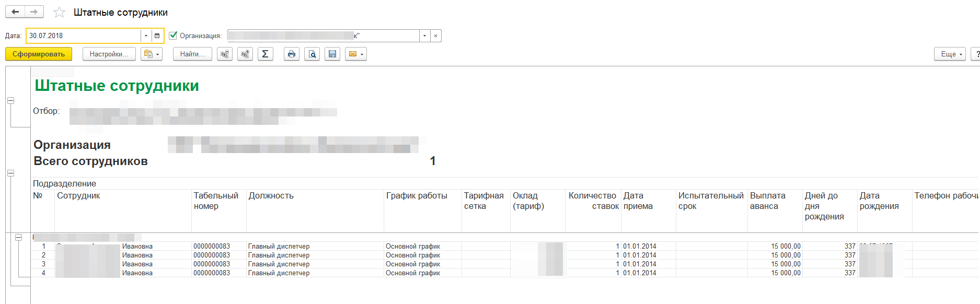Click the Sum (sigma) toolbar icon
The height and width of the screenshot is (304, 980).
point(265,54)
